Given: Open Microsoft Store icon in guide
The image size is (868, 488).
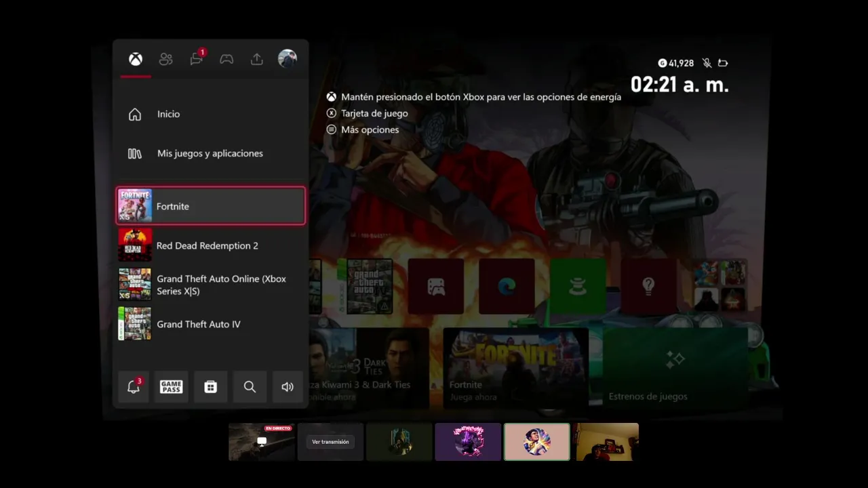Looking at the screenshot, I should [210, 387].
